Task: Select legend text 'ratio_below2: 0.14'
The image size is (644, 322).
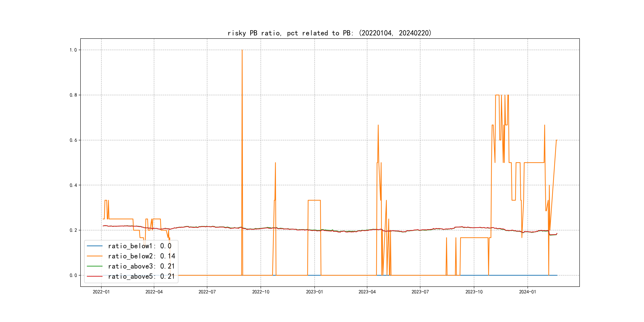Action: 142,256
